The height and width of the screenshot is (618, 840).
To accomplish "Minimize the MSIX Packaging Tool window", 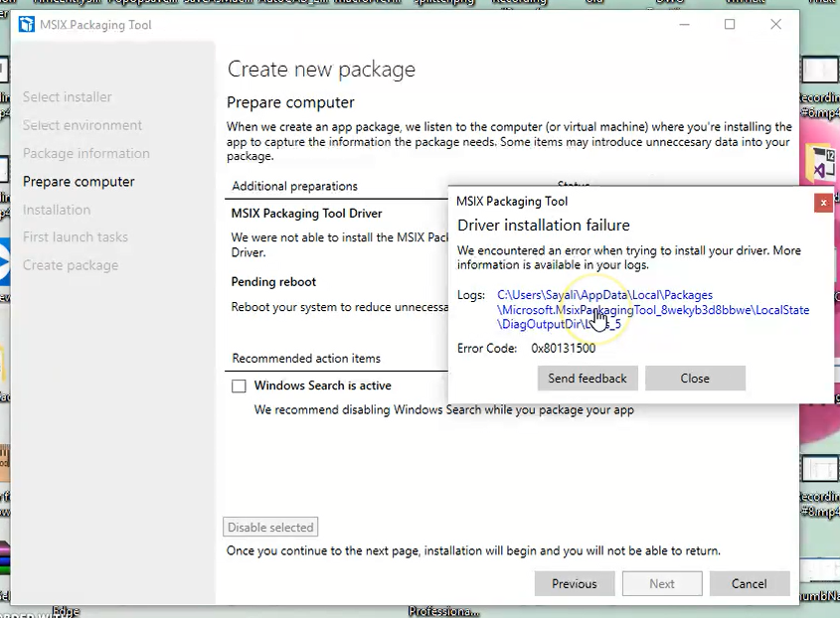I will [684, 25].
